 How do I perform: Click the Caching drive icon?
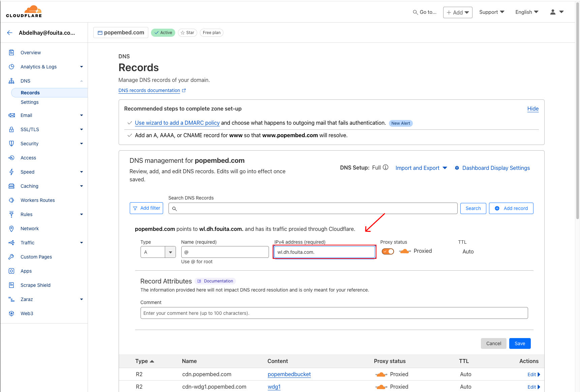(11, 186)
